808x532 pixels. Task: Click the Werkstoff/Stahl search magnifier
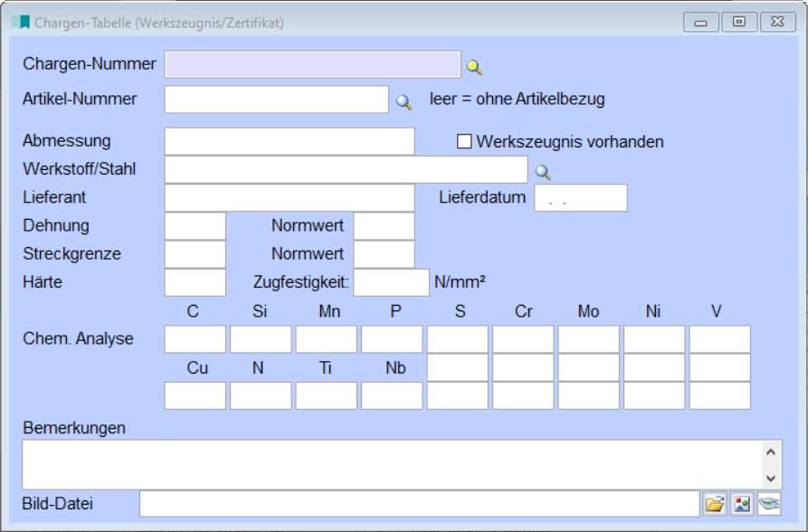(543, 172)
